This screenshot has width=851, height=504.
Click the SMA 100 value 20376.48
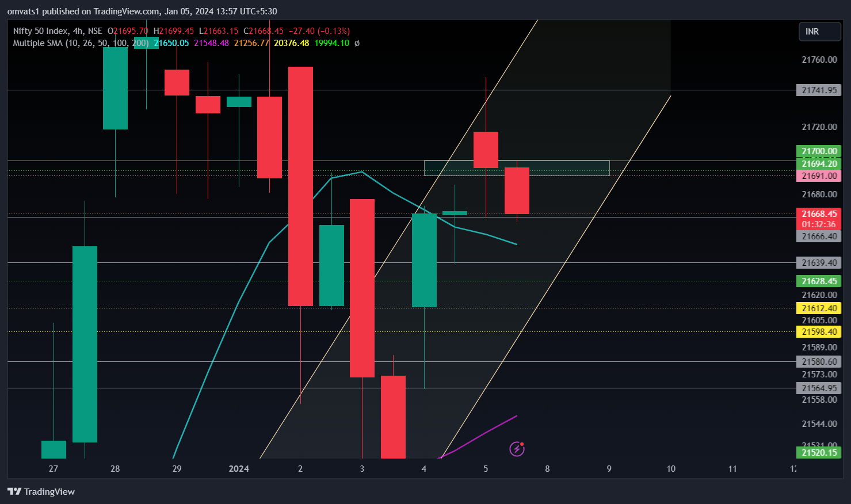tap(291, 43)
